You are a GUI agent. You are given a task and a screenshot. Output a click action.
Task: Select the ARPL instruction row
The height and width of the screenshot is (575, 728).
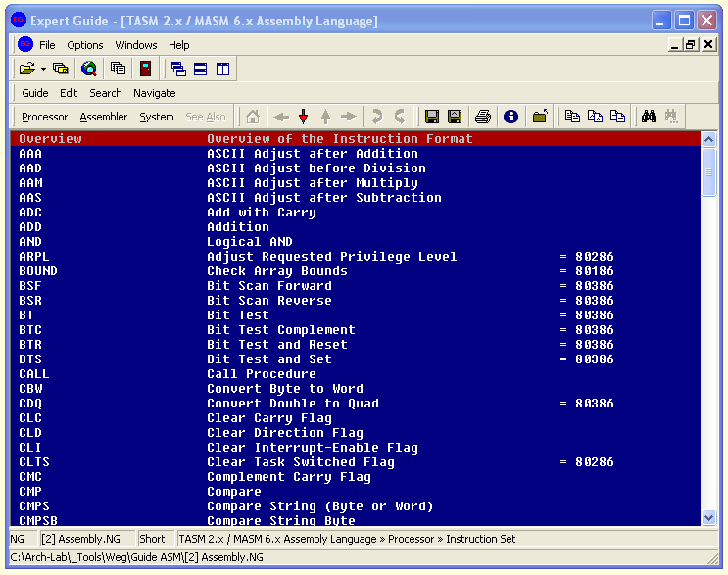click(x=355, y=257)
